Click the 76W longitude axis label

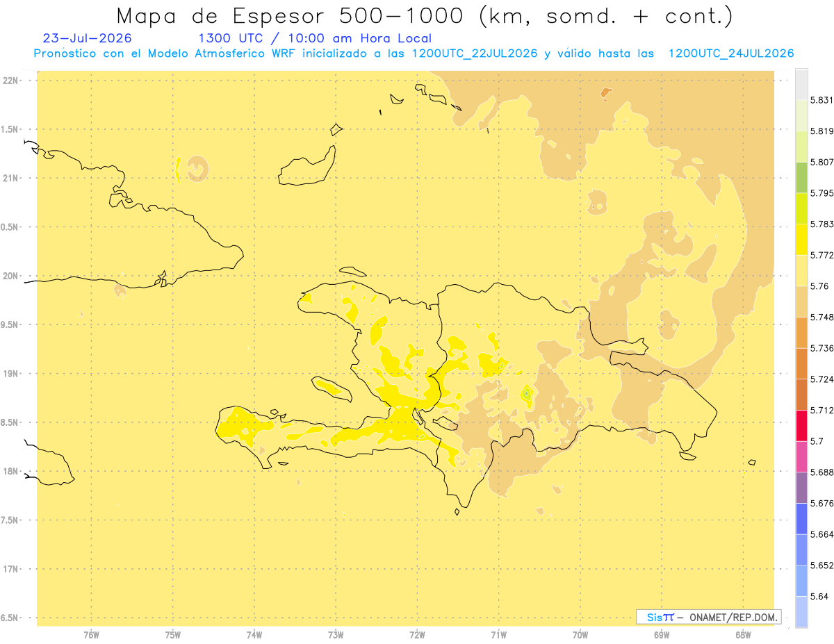(91, 635)
